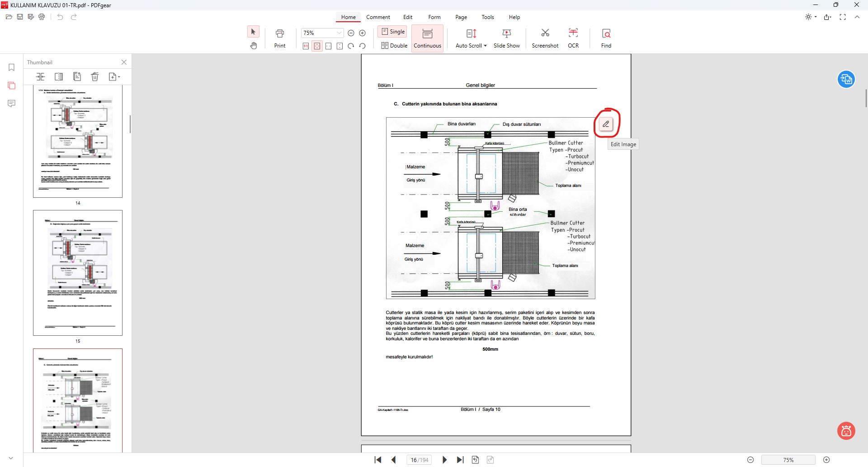Zoom in using status bar plus
This screenshot has width=868, height=467.
826,460
